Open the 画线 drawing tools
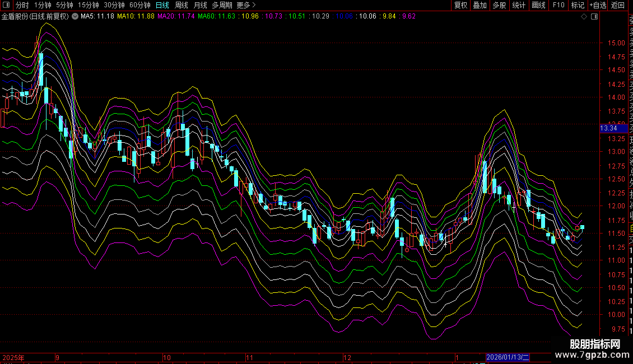Image resolution: width=633 pixels, height=364 pixels. click(538, 5)
